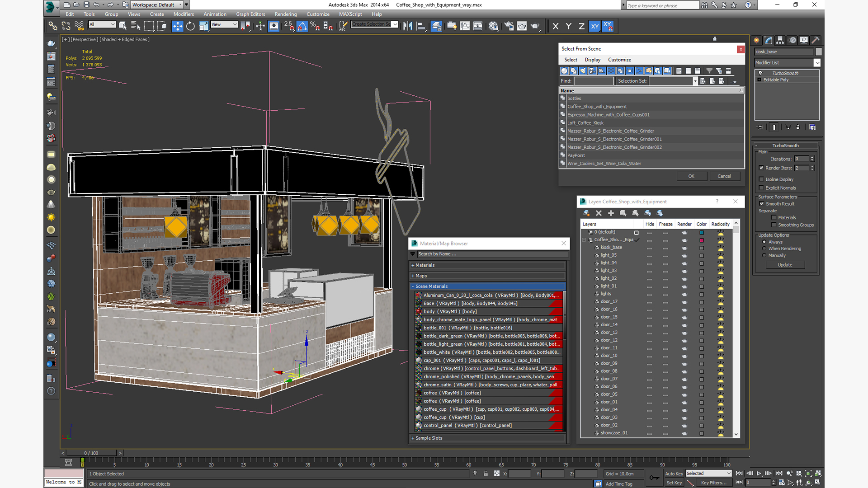Select Loft_Coffee_Kiosk in the scene list

coord(585,123)
